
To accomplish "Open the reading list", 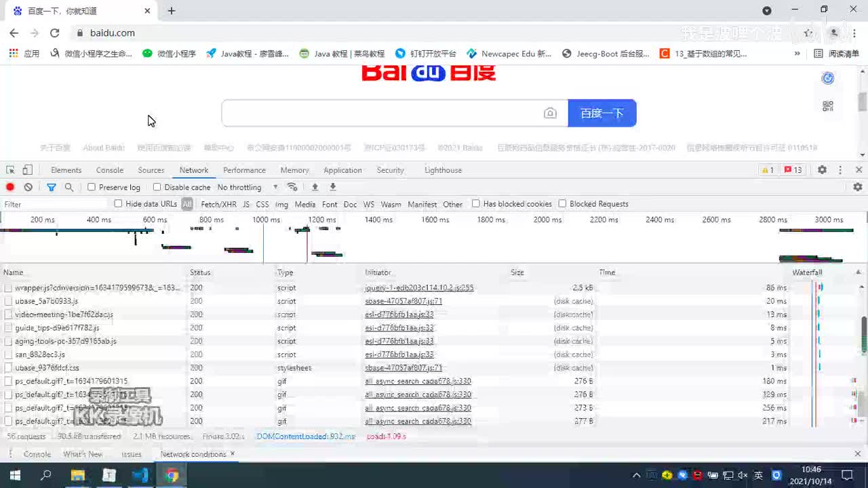I will (x=836, y=54).
